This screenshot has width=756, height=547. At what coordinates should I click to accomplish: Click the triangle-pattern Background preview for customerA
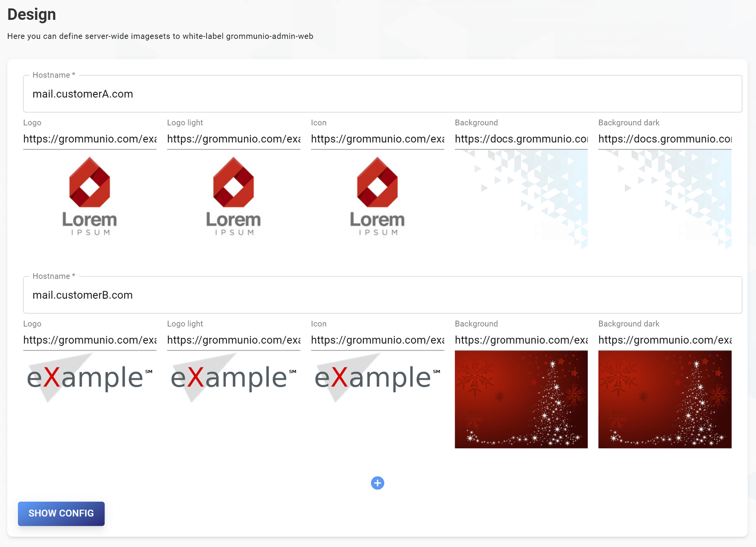tap(521, 200)
